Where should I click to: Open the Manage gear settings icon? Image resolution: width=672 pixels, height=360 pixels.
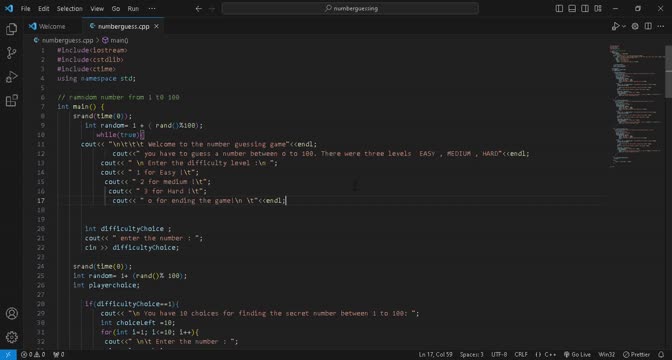(12, 337)
